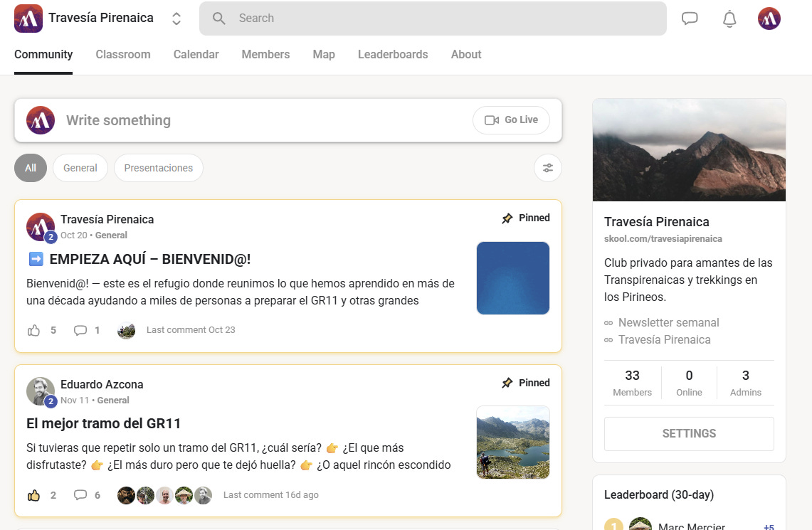Click General category on the Nov 11 post
Image resolution: width=812 pixels, height=530 pixels.
pos(113,400)
